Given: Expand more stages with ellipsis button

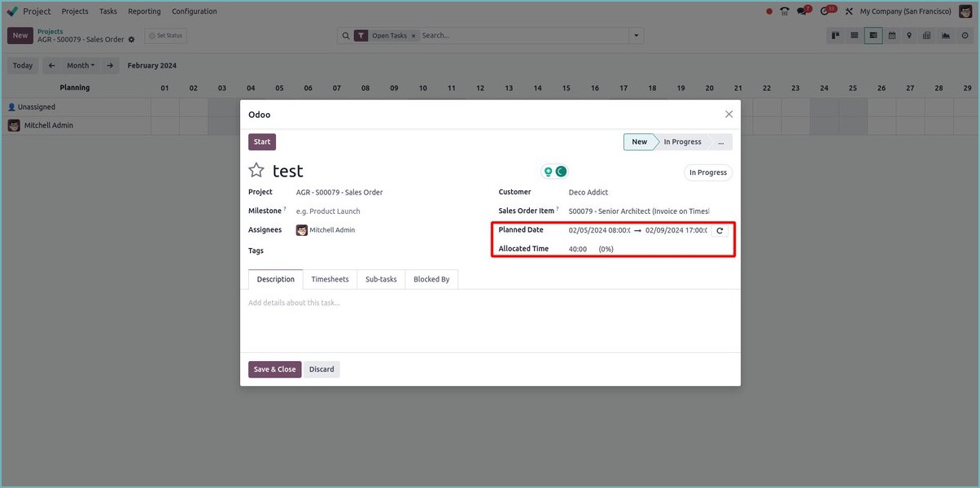Looking at the screenshot, I should click(720, 142).
